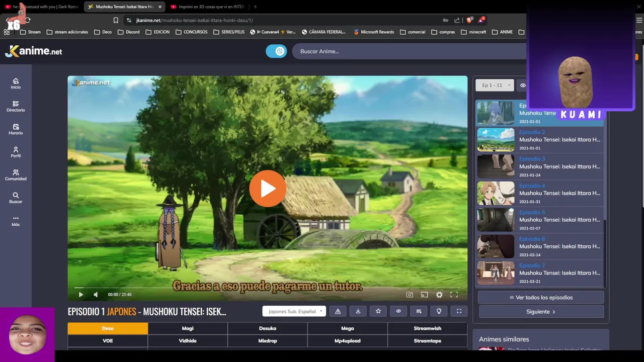Open the CONCURSOS bookmarks folder
The image size is (644, 362).
click(x=191, y=32)
